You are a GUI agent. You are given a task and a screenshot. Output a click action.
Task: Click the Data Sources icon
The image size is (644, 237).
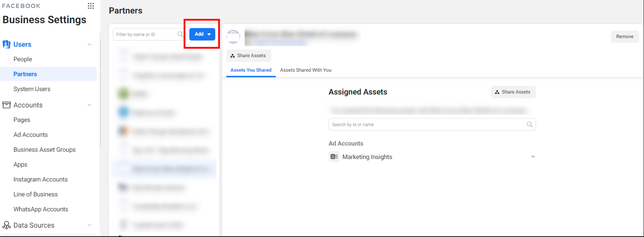tap(6, 225)
